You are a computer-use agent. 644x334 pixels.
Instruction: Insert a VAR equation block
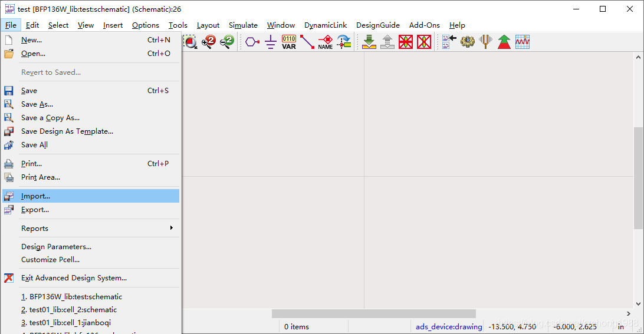point(289,42)
